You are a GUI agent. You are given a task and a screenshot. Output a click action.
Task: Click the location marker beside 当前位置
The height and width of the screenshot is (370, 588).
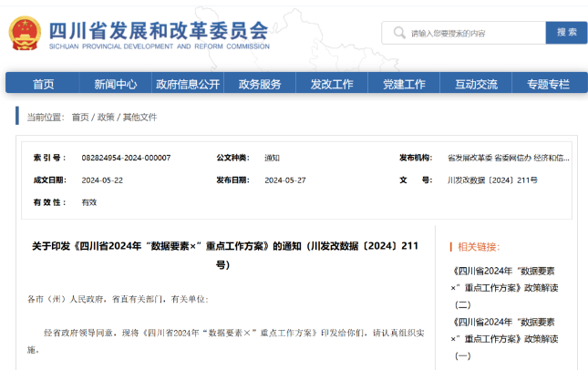pos(17,117)
